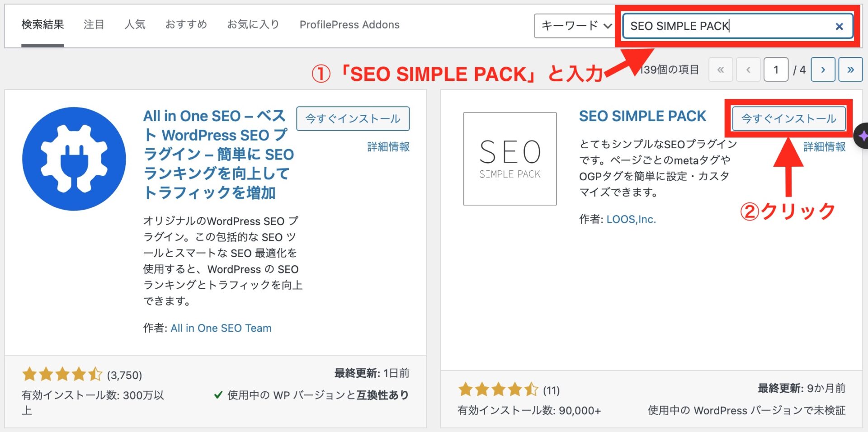Click the X icon to clear the search

(839, 26)
